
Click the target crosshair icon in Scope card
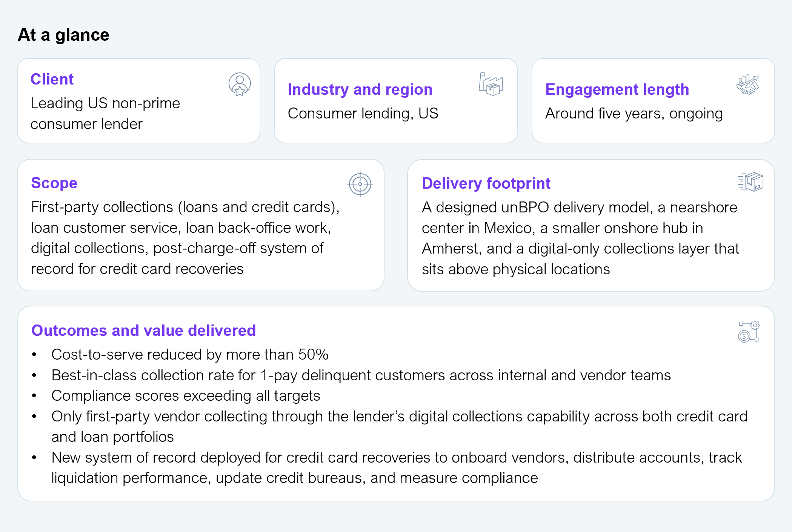pyautogui.click(x=360, y=184)
